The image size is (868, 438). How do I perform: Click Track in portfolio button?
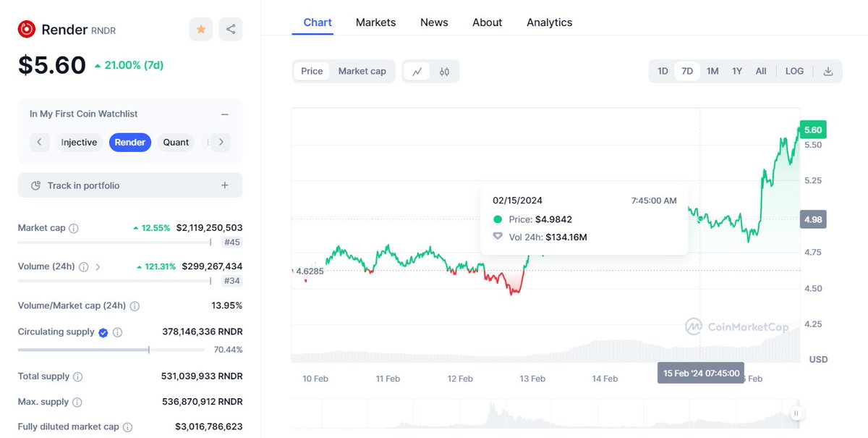(x=130, y=185)
